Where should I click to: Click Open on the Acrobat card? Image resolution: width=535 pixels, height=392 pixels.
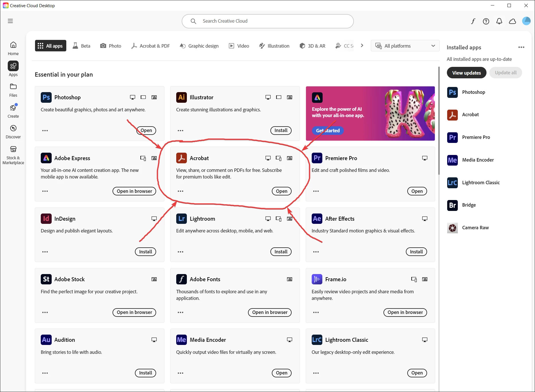[282, 191]
